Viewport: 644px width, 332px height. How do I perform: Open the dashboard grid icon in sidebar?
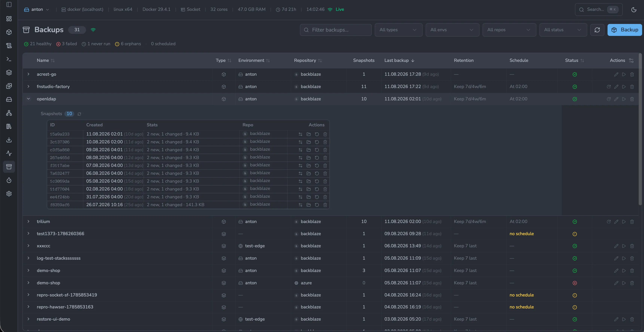9,19
